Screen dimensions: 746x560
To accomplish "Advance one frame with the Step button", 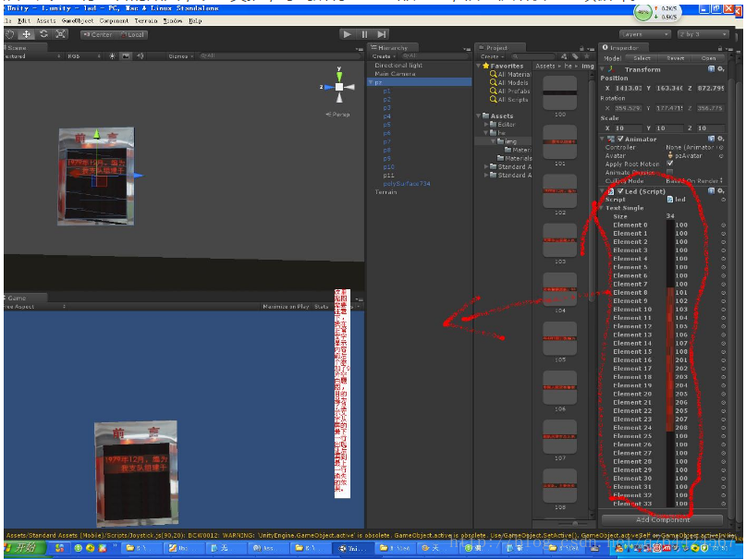I will (x=382, y=34).
